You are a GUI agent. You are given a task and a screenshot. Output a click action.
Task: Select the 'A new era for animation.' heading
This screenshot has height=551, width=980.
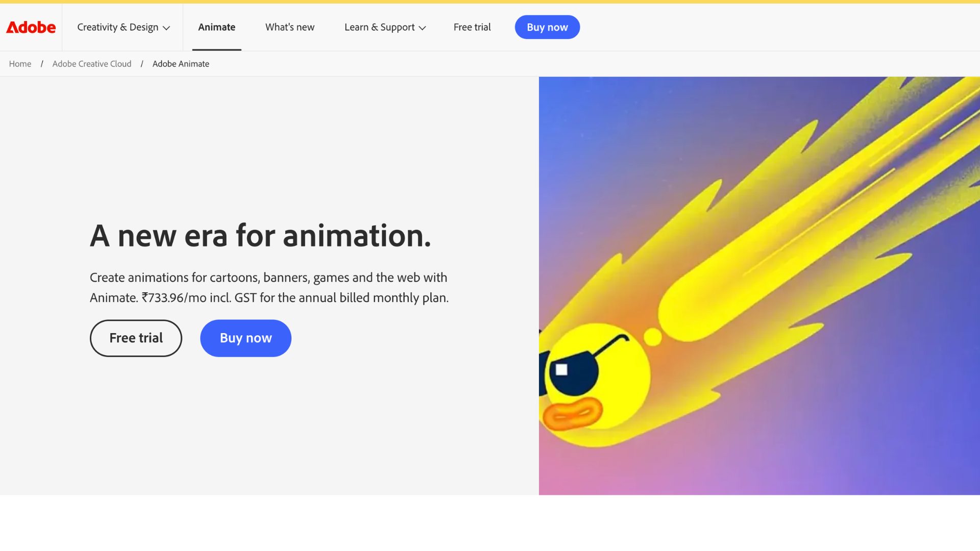[260, 236]
